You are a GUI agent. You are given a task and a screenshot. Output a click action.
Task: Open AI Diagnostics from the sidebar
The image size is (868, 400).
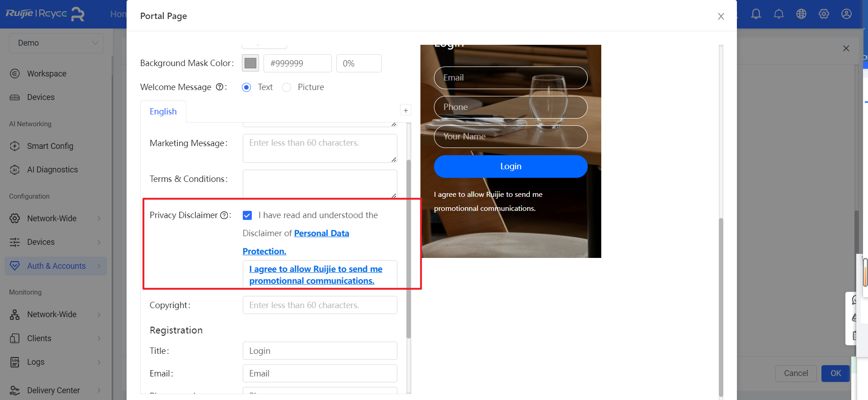coord(52,170)
